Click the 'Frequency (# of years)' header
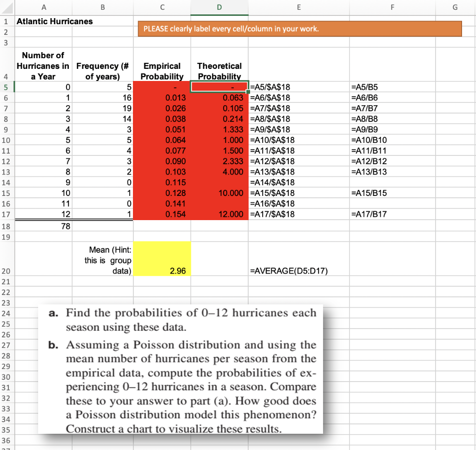476x450 pixels. tap(103, 71)
